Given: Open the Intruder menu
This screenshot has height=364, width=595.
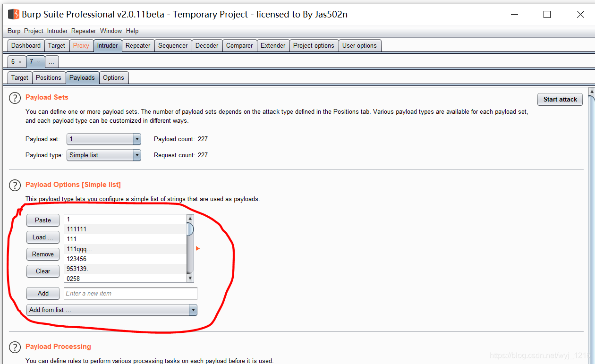Looking at the screenshot, I should [57, 31].
